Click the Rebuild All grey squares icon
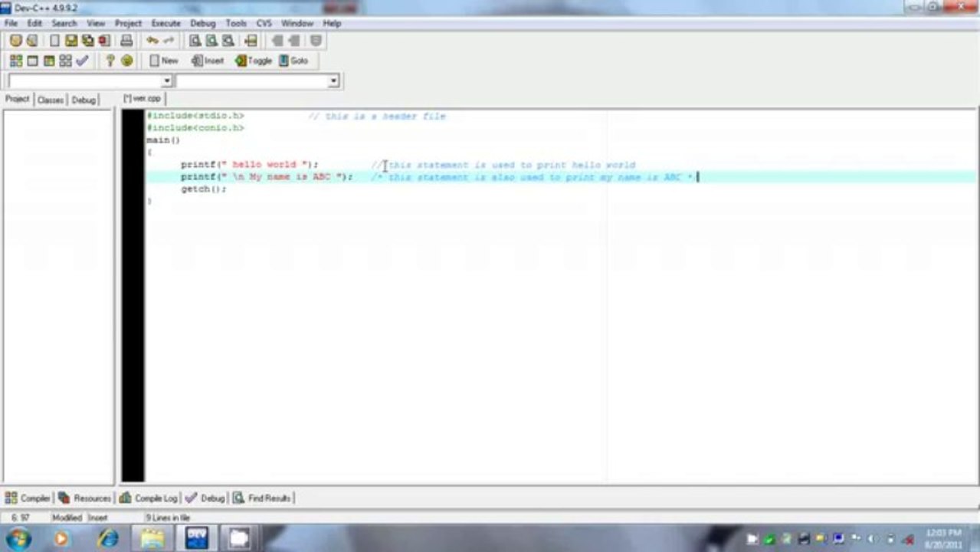980x552 pixels. [65, 61]
